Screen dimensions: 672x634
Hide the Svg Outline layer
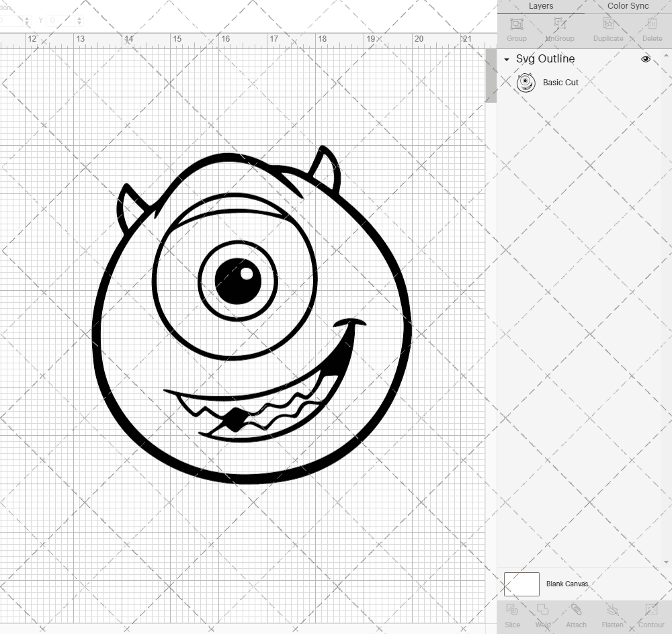[x=645, y=59]
